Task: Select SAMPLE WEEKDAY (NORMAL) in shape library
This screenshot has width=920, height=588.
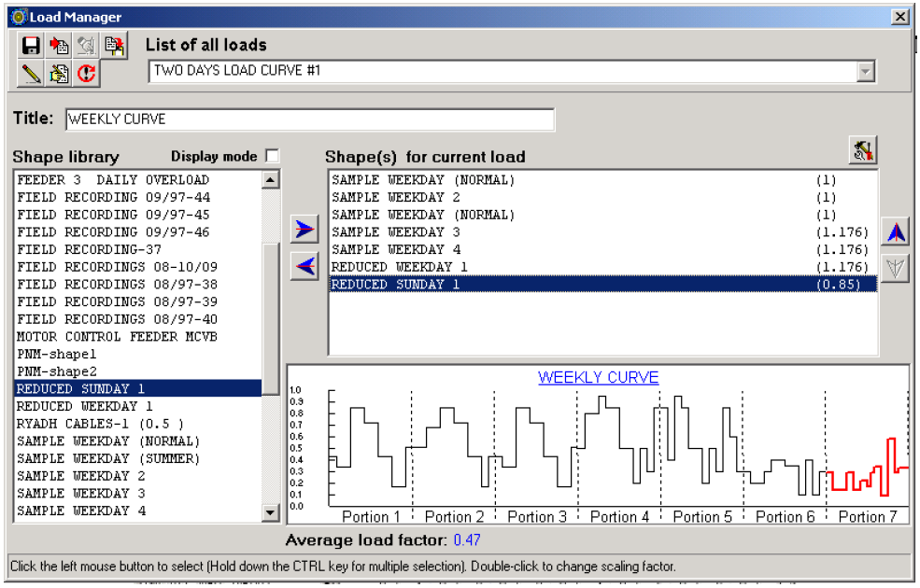Action: tap(138, 441)
